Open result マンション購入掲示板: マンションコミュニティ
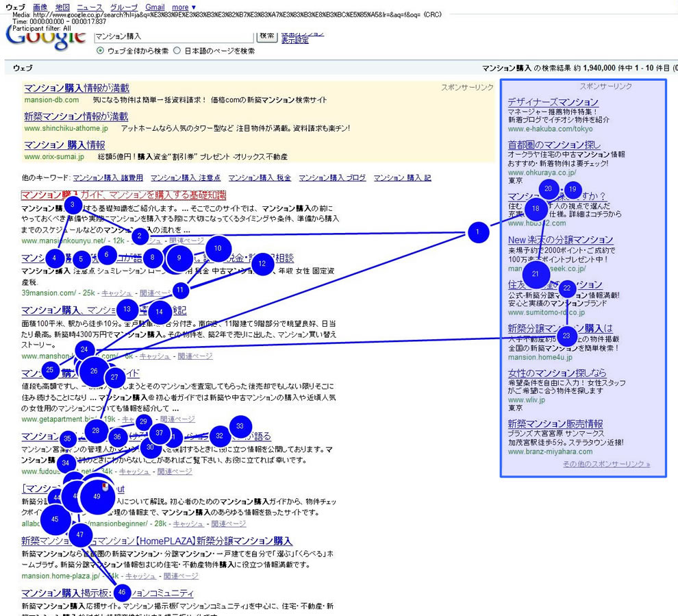This screenshot has height=616, width=678. pyautogui.click(x=108, y=593)
